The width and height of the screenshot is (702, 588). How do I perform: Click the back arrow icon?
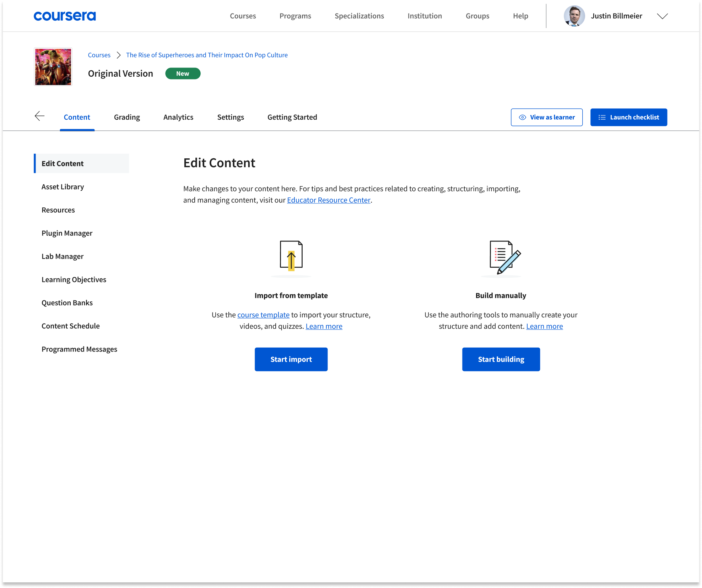(39, 116)
